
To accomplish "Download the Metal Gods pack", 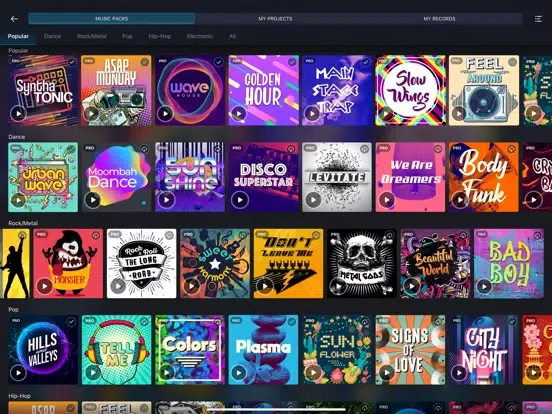I will point(390,235).
